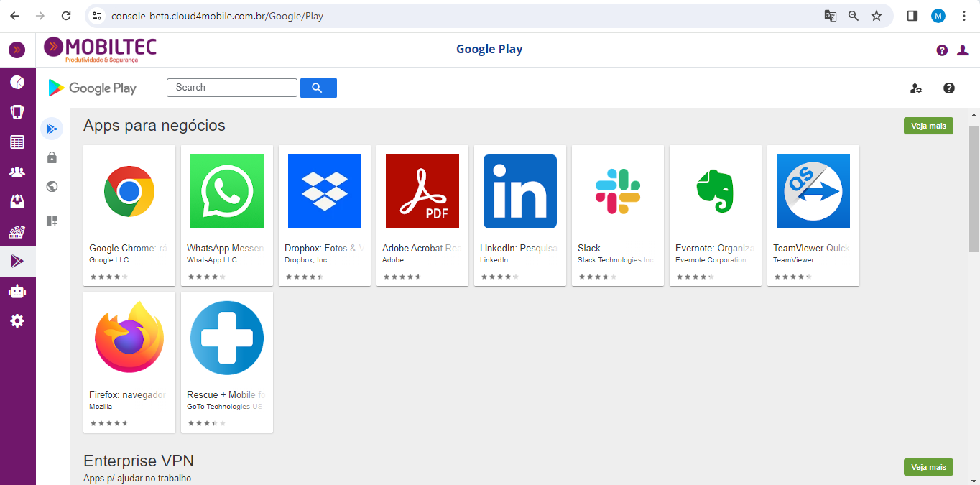The height and width of the screenshot is (485, 980).
Task: Open the WhatsApp Messenger app card
Action: click(227, 216)
